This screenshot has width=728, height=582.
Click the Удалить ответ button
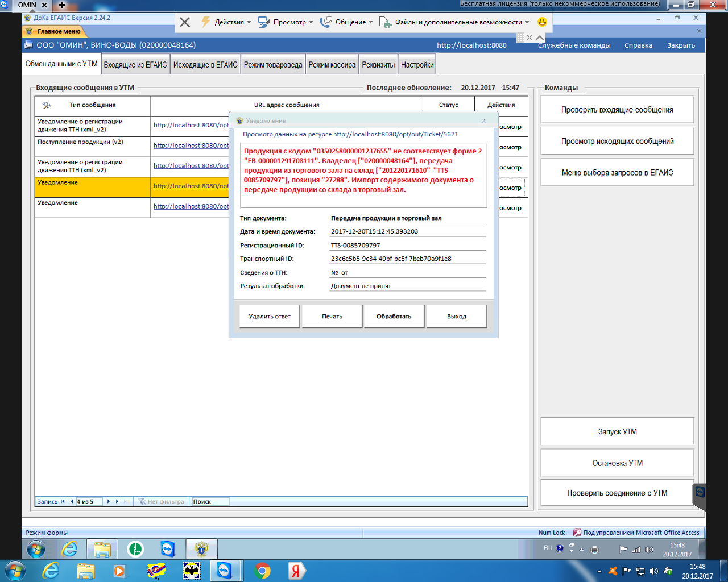[270, 317]
